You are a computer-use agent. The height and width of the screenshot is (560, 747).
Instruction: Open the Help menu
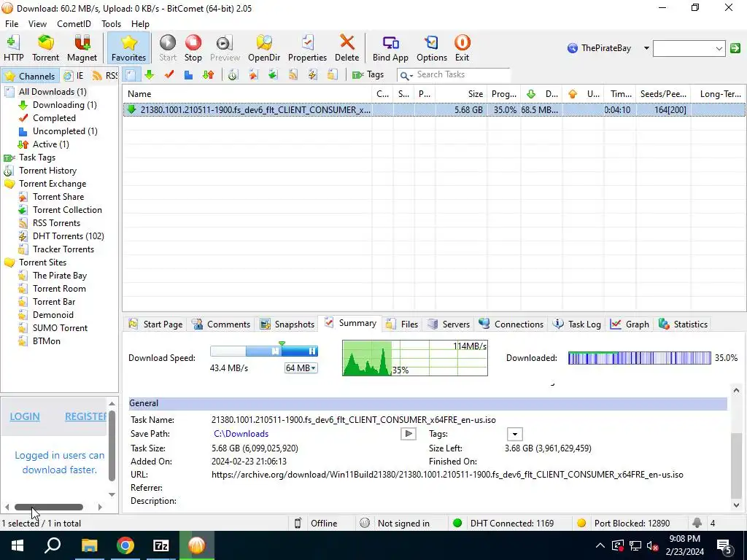pyautogui.click(x=140, y=24)
